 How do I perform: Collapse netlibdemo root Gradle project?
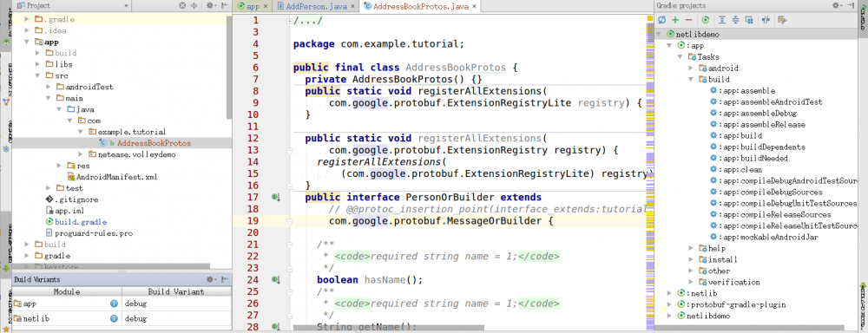tap(658, 35)
